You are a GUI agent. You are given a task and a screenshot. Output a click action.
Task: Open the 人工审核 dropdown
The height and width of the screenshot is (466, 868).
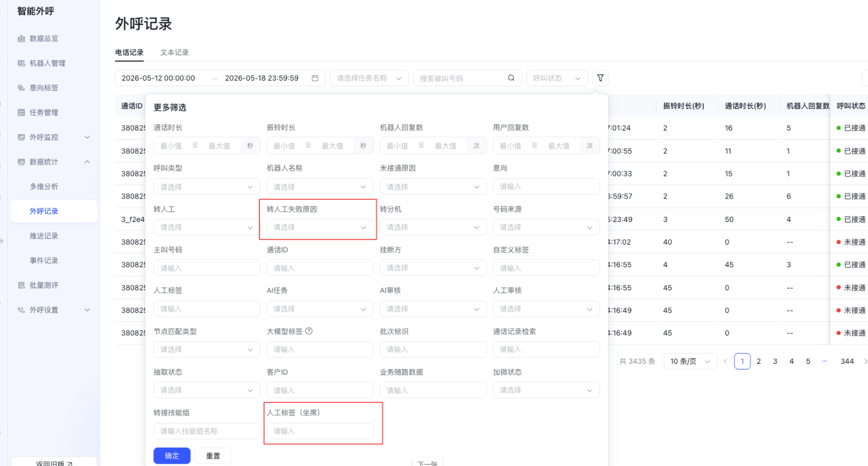[x=546, y=309]
